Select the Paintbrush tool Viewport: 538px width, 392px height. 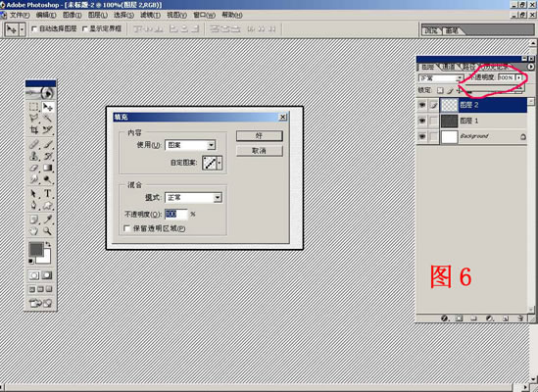click(47, 144)
